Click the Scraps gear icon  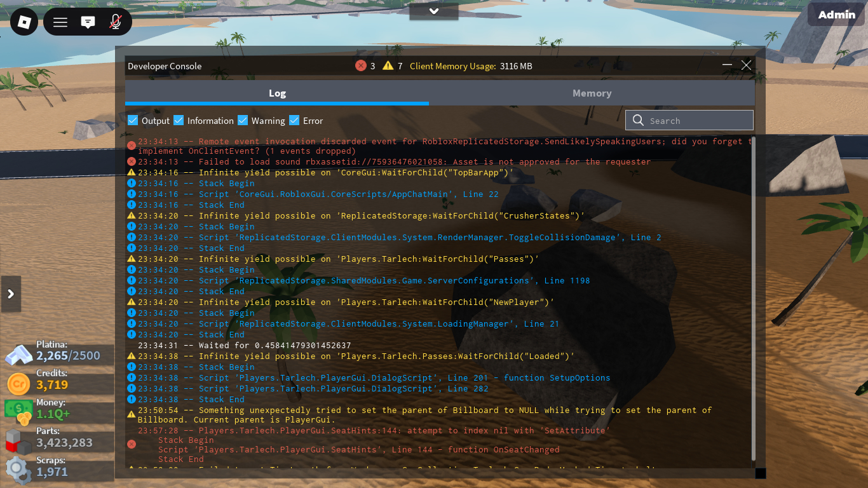pyautogui.click(x=18, y=469)
